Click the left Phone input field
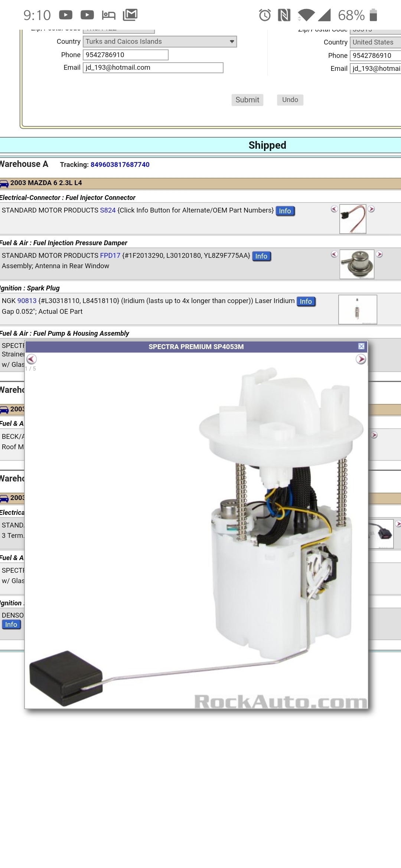 point(125,55)
